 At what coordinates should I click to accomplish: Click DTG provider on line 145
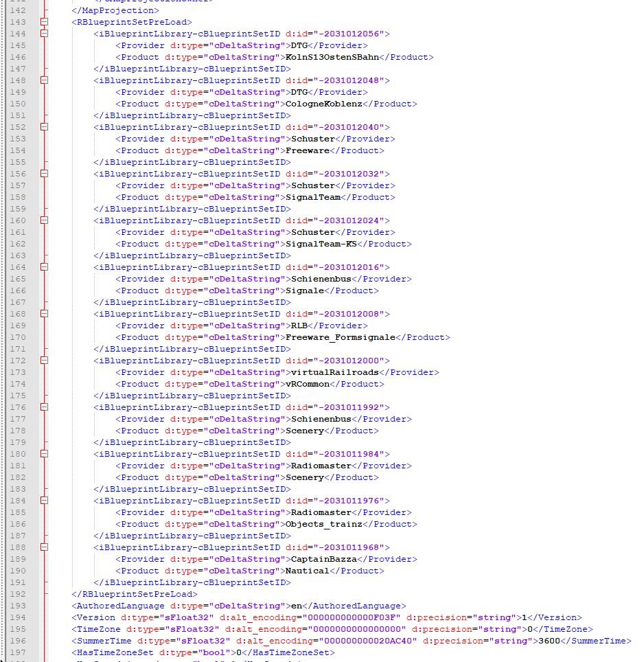(299, 45)
